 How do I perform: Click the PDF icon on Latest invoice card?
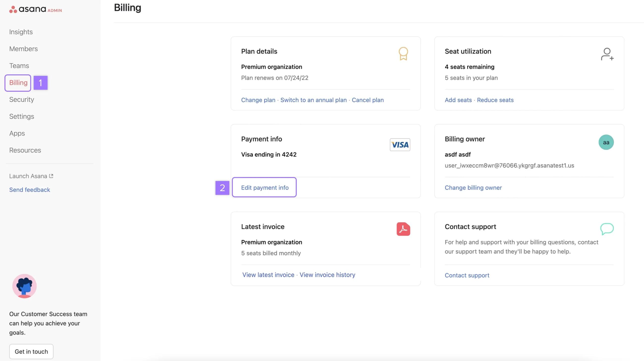[x=403, y=229]
